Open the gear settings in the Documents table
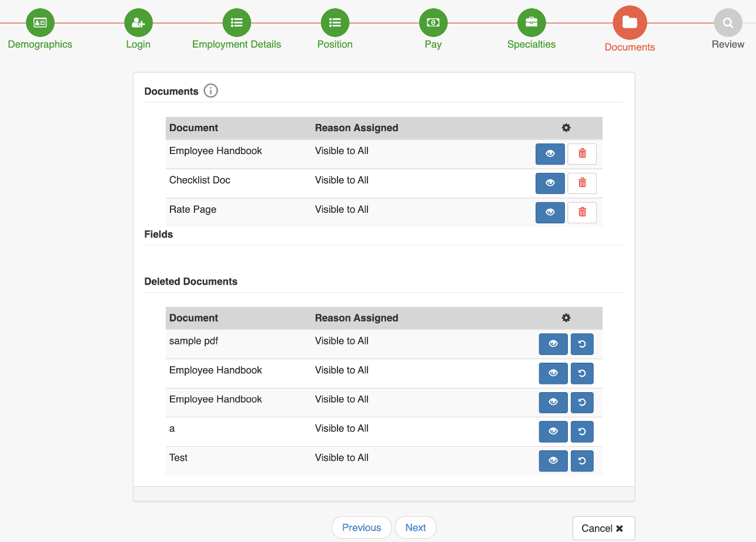The image size is (756, 542). (x=566, y=128)
